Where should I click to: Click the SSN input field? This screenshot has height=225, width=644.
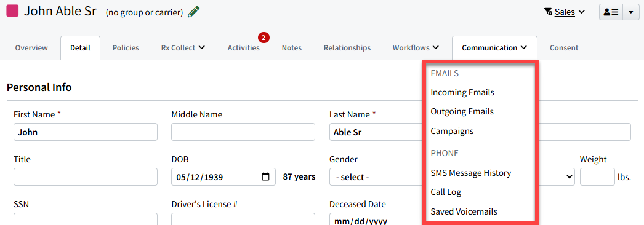click(86, 219)
